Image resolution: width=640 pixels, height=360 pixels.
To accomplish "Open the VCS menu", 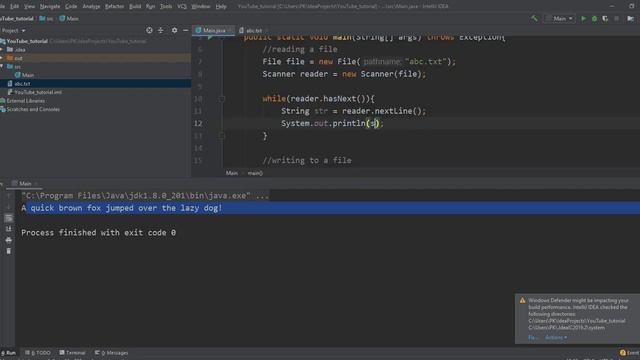I will pyautogui.click(x=182, y=7).
